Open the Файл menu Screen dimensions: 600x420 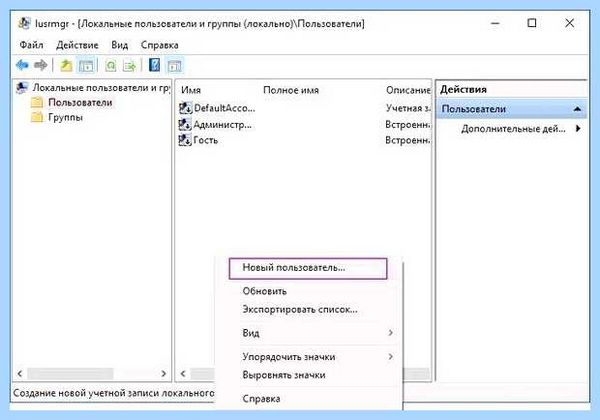coord(31,45)
